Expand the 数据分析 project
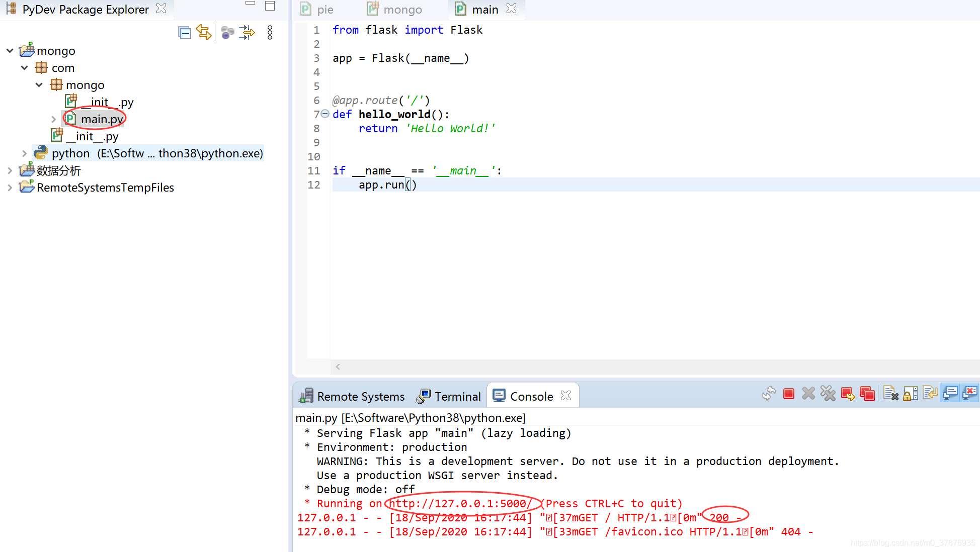The height and width of the screenshot is (552, 980). 10,170
